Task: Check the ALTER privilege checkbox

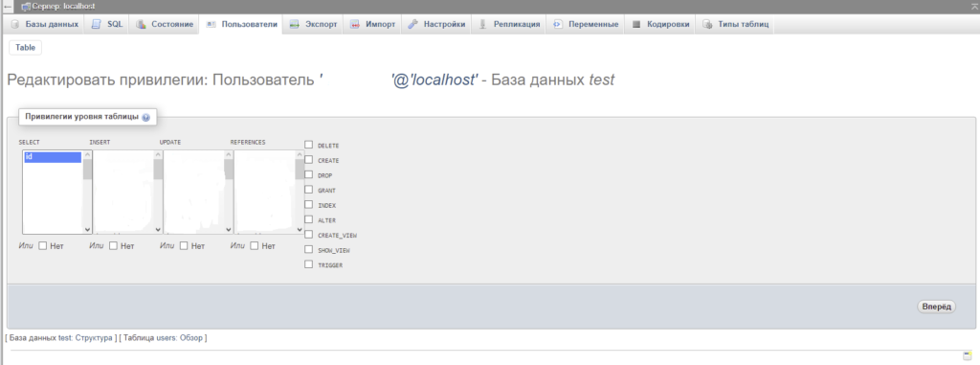Action: (x=309, y=219)
